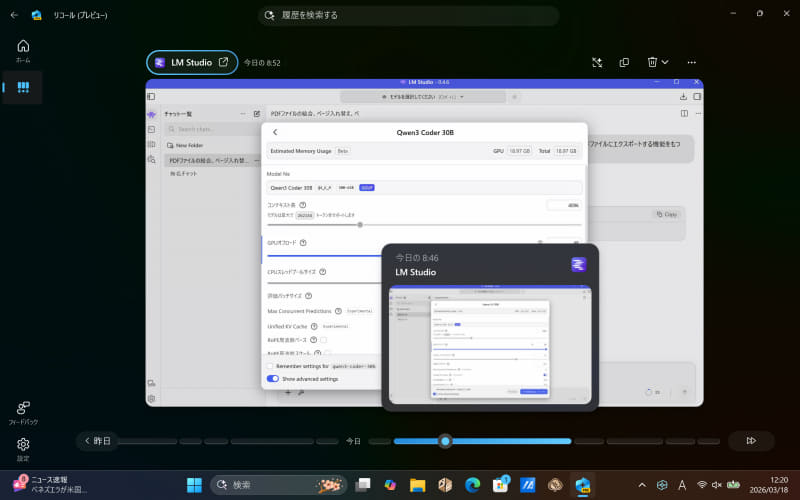Open Recall settings gear

23,449
